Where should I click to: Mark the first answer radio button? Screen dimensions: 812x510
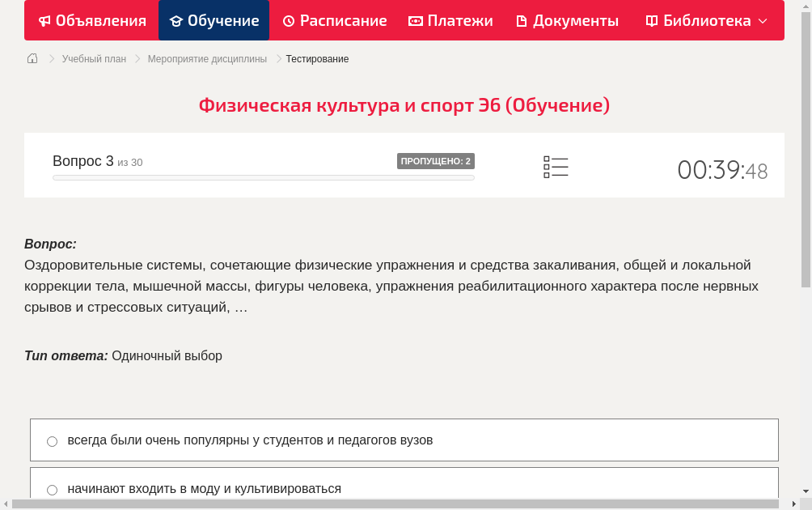coord(52,441)
